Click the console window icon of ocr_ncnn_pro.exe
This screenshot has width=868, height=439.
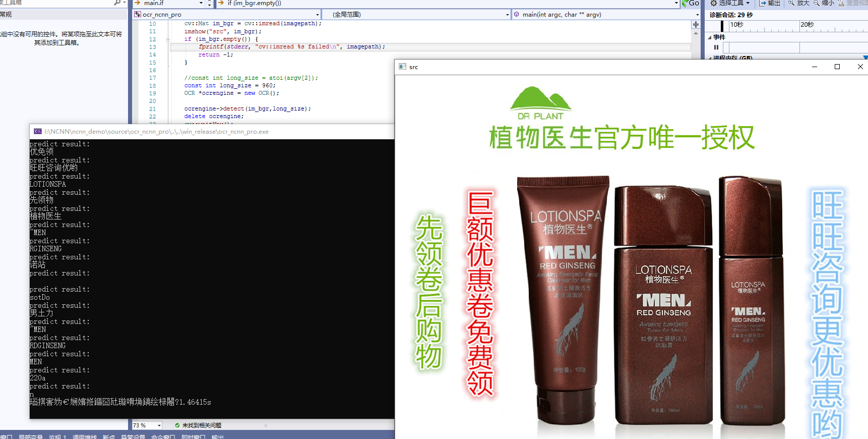(38, 132)
